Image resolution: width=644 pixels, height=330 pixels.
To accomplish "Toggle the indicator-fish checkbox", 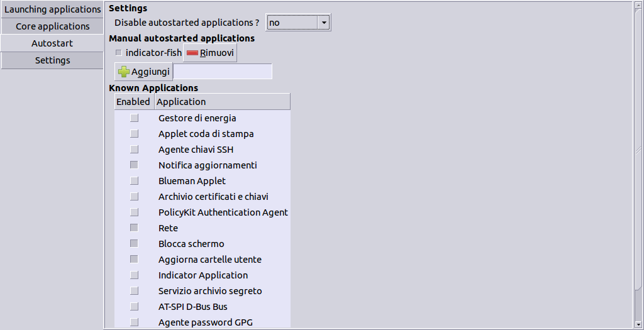I will coord(119,53).
